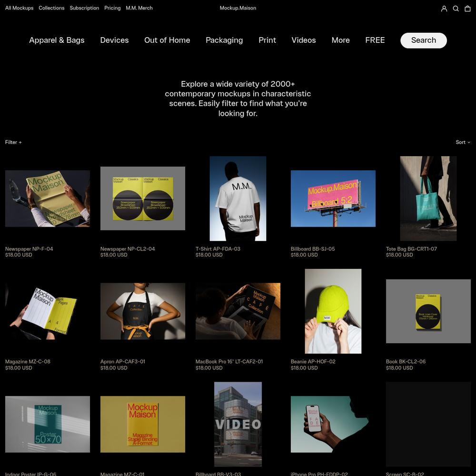Click the white Search button
The image size is (476, 476).
(424, 40)
